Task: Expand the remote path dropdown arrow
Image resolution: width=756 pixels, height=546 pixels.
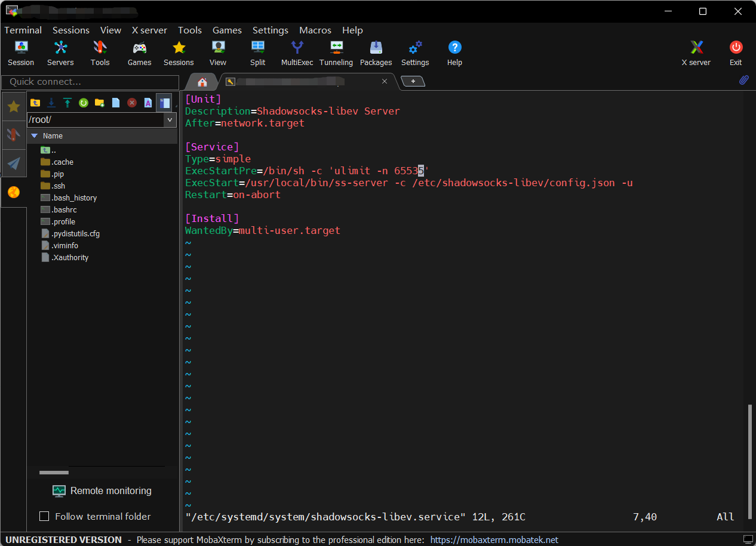Action: tap(170, 119)
